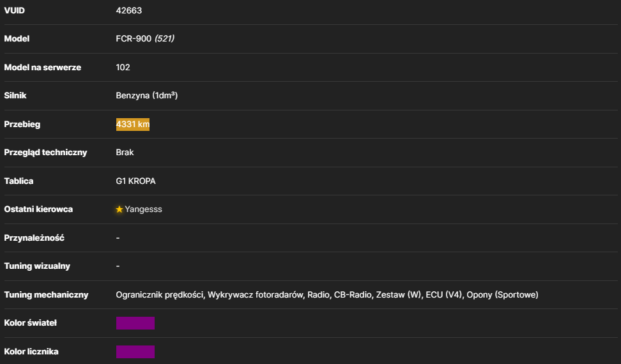Click the plate value G1 KROPA
The image size is (621, 364).
pyautogui.click(x=136, y=181)
